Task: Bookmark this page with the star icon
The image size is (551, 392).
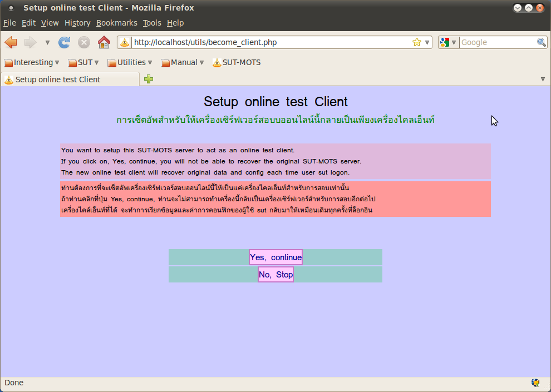Action: coord(417,42)
